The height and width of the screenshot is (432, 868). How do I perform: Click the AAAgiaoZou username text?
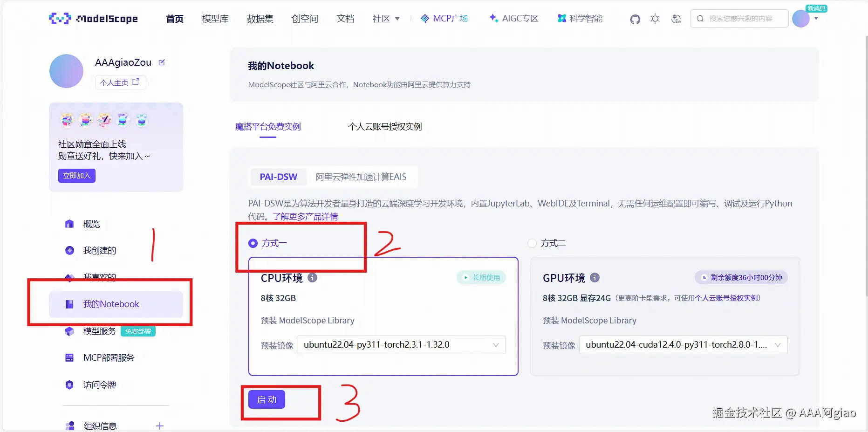point(123,62)
